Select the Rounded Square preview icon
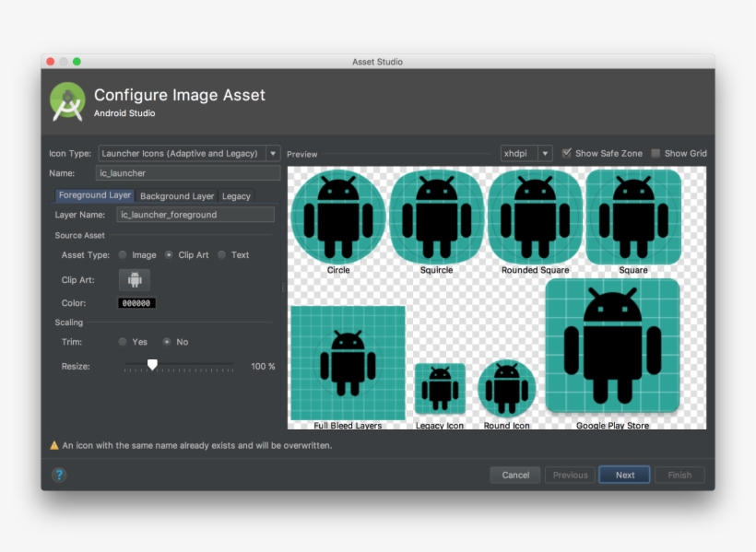The width and height of the screenshot is (756, 552). [535, 217]
